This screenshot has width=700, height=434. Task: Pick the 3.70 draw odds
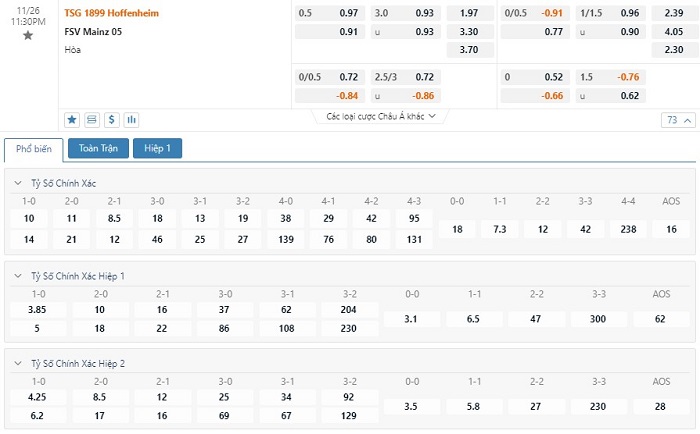(x=468, y=49)
